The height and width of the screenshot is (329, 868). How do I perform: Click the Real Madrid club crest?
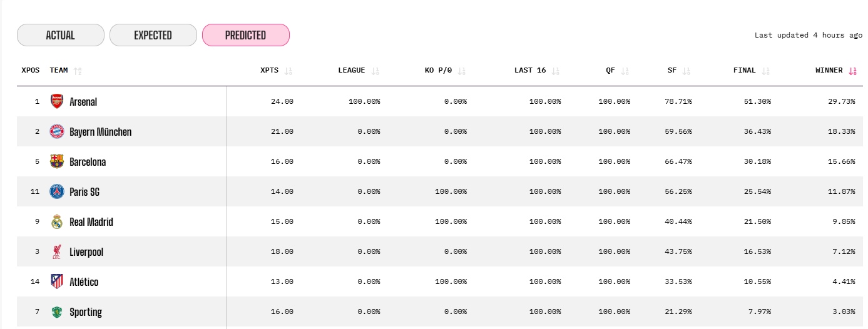coord(57,221)
